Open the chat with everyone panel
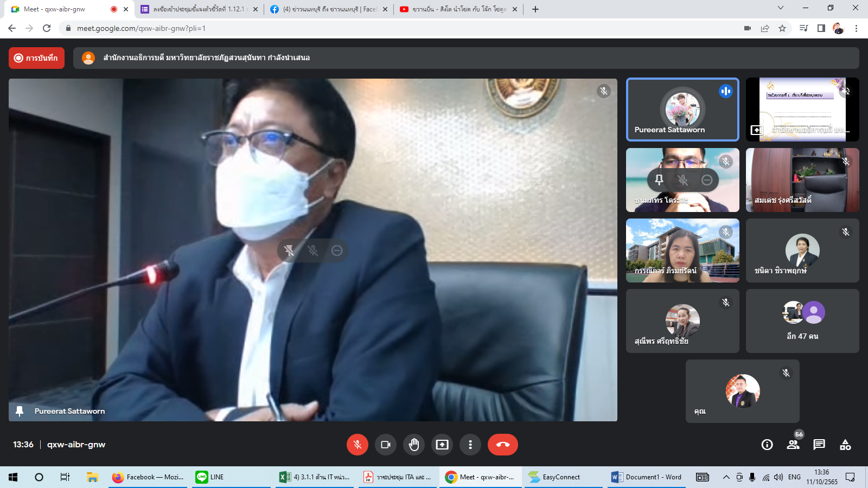Image resolution: width=868 pixels, height=488 pixels. tap(819, 445)
